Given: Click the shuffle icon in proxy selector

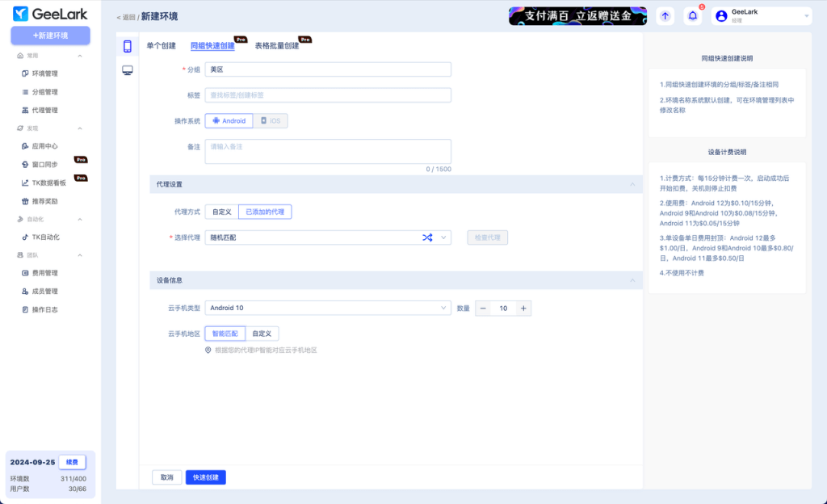Looking at the screenshot, I should point(427,237).
